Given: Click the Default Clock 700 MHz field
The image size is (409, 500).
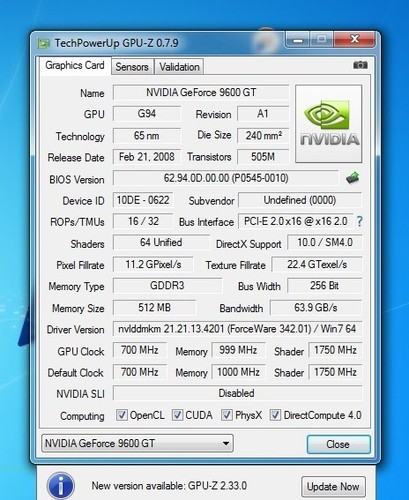Looking at the screenshot, I should [x=140, y=372].
